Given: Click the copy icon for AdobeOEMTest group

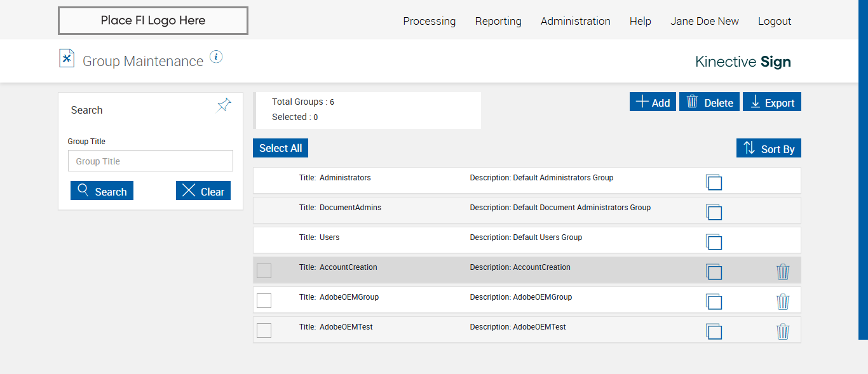Looking at the screenshot, I should click(x=714, y=331).
